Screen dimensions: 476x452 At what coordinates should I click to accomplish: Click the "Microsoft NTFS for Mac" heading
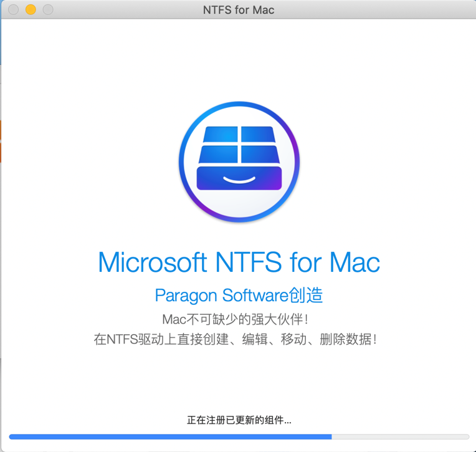(239, 262)
